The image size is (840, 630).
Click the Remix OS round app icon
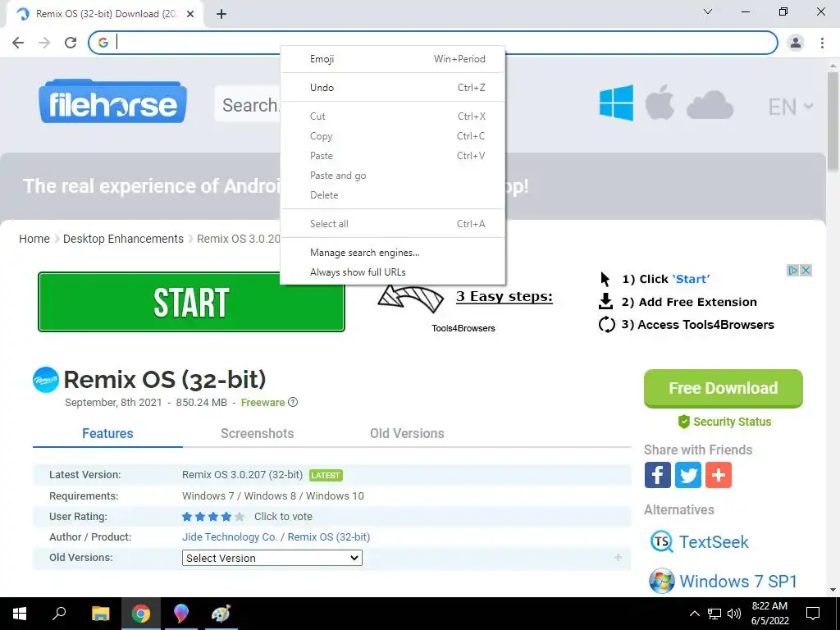[x=46, y=380]
